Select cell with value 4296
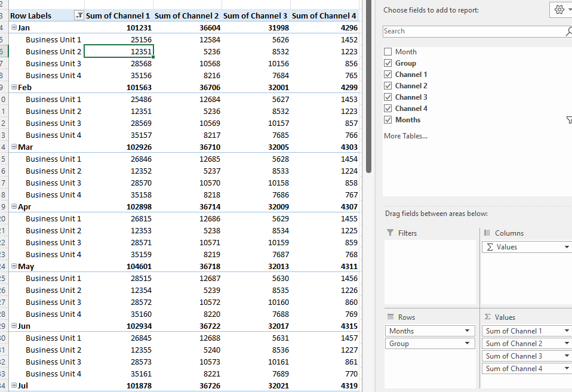 tap(324, 27)
